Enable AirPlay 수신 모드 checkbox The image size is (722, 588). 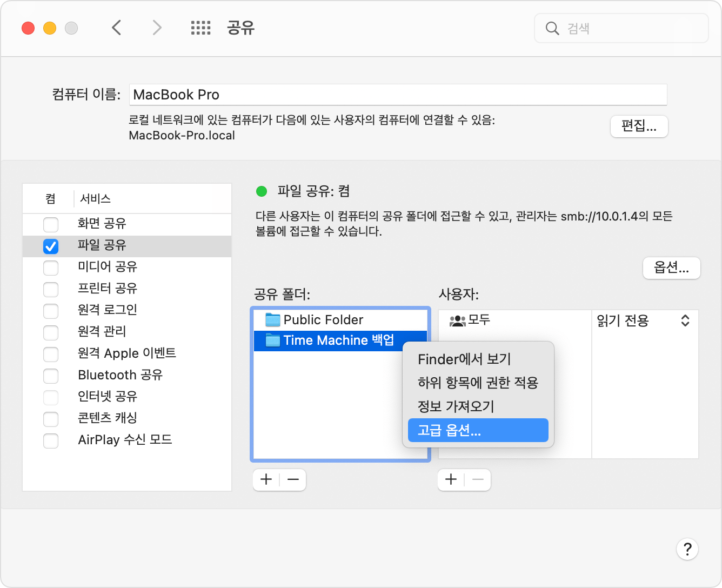[51, 440]
